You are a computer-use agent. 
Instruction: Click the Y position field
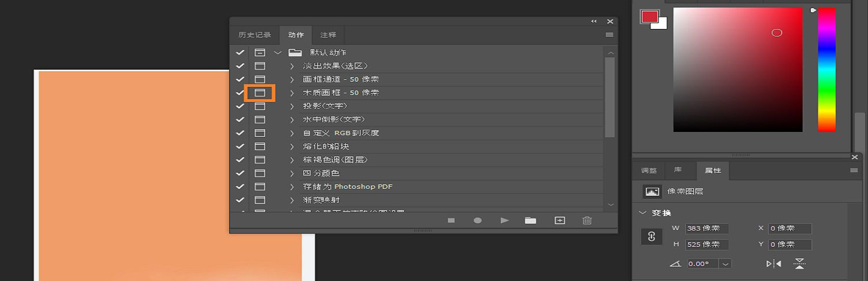pyautogui.click(x=790, y=244)
